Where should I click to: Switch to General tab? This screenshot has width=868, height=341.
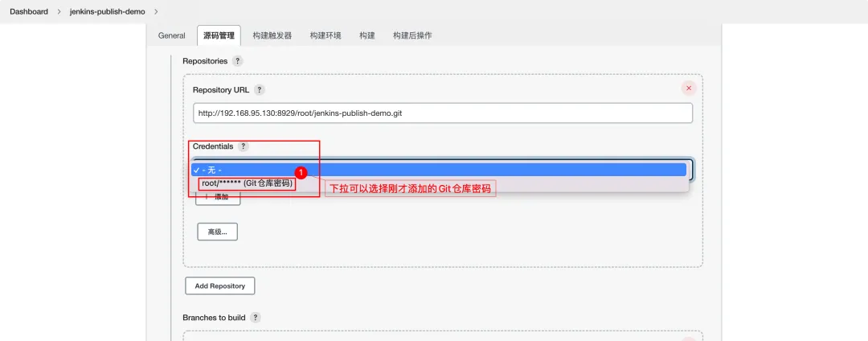coord(172,35)
